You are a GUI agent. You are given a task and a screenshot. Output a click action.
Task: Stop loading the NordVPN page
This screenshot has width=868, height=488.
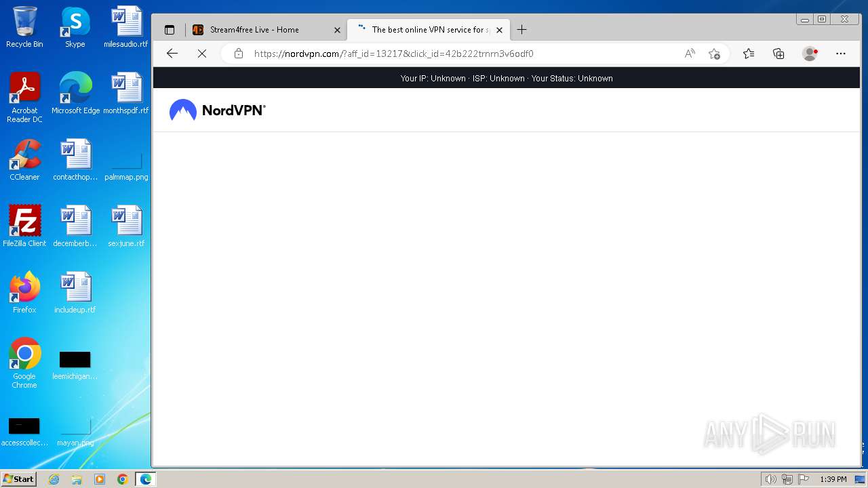[202, 54]
